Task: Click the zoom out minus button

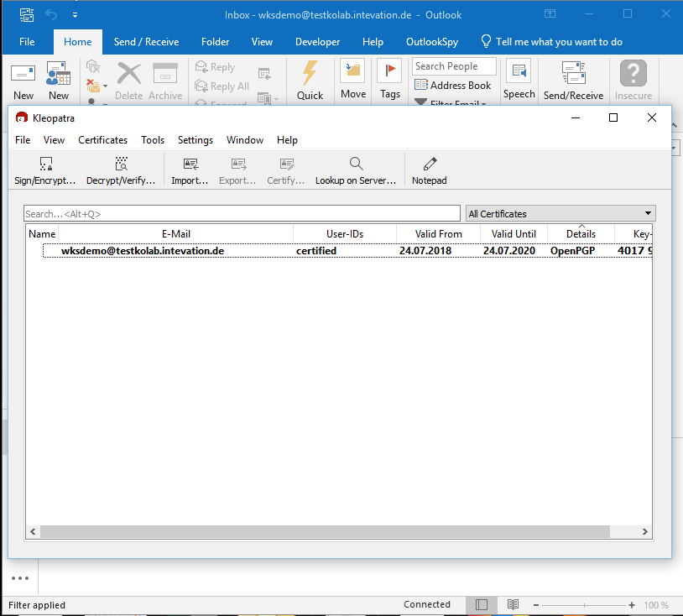Action: click(536, 605)
